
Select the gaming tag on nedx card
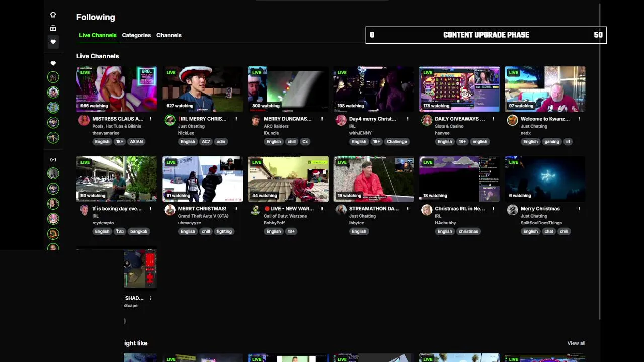pyautogui.click(x=552, y=142)
